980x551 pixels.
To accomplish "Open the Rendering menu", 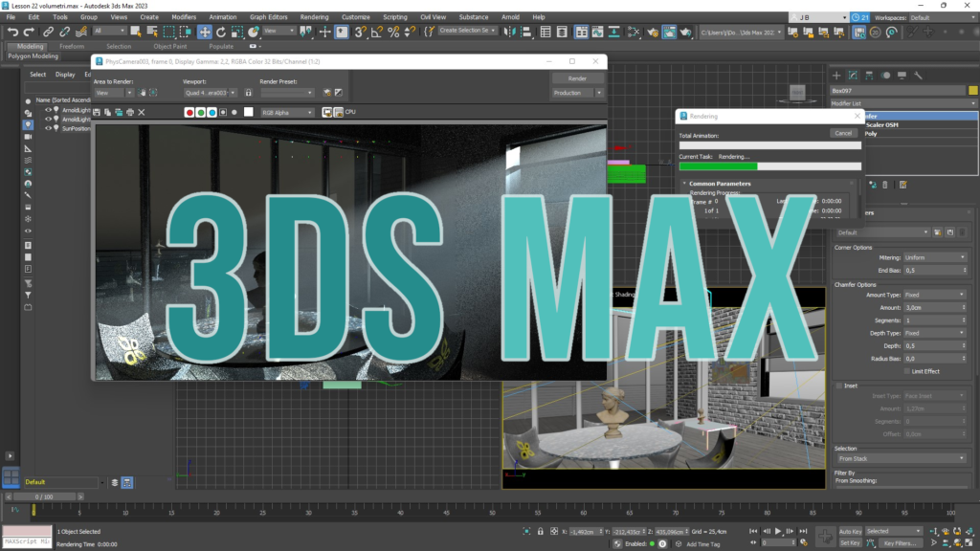I will (314, 17).
